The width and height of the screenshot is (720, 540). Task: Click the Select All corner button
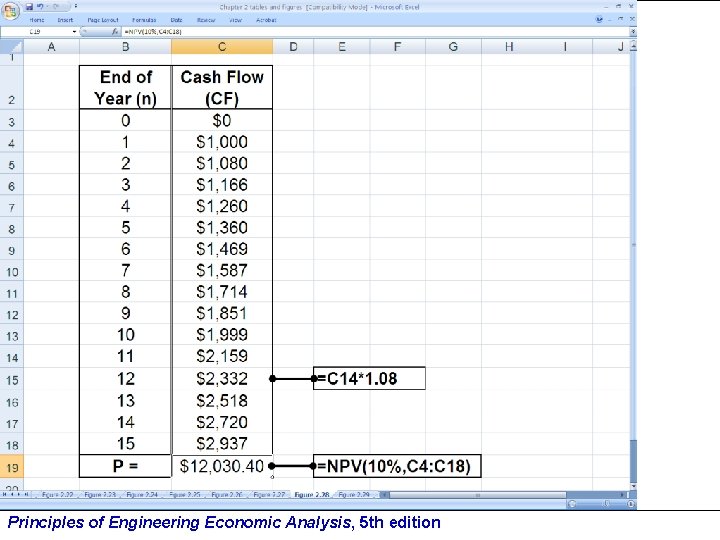pos(12,46)
